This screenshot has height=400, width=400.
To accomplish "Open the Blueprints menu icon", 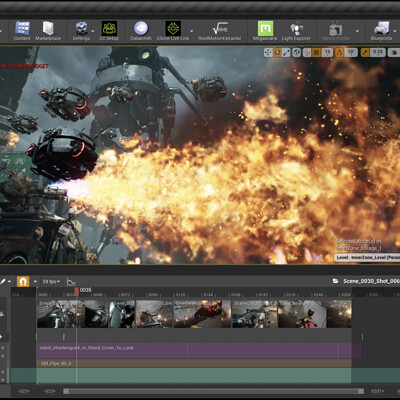I will (381, 31).
